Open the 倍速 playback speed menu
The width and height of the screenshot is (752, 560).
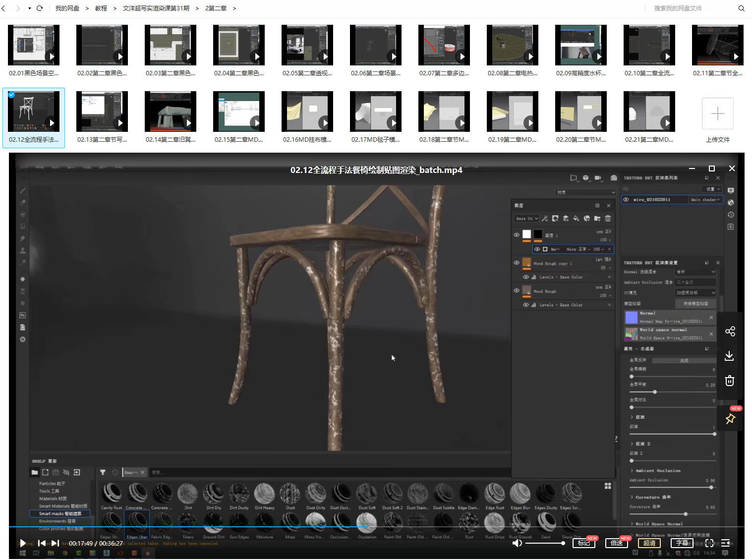pos(617,543)
